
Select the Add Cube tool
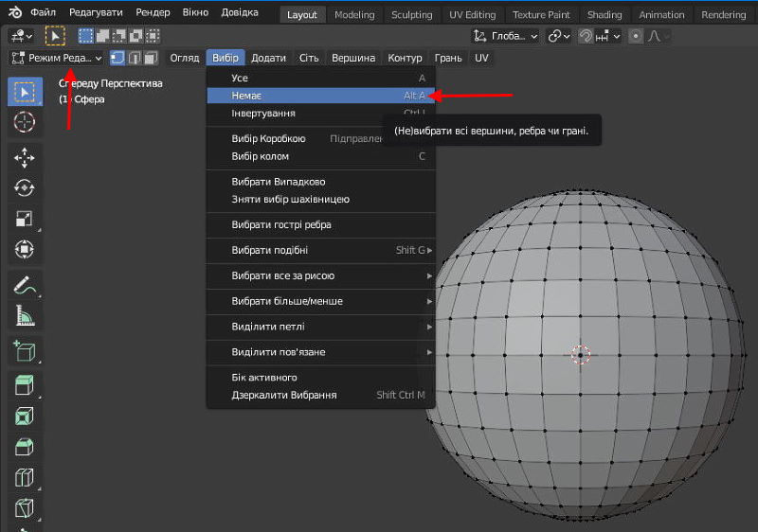(x=25, y=351)
